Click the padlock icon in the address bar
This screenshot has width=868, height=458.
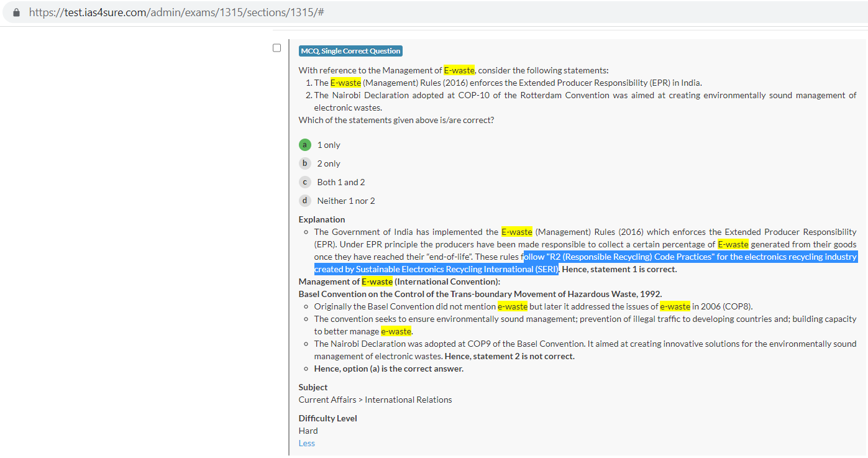16,12
